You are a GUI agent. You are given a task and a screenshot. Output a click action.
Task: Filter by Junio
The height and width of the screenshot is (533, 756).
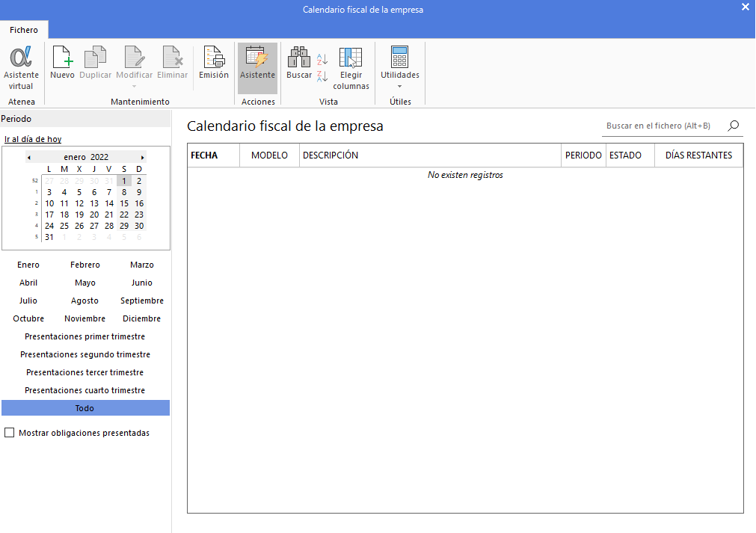pos(142,283)
